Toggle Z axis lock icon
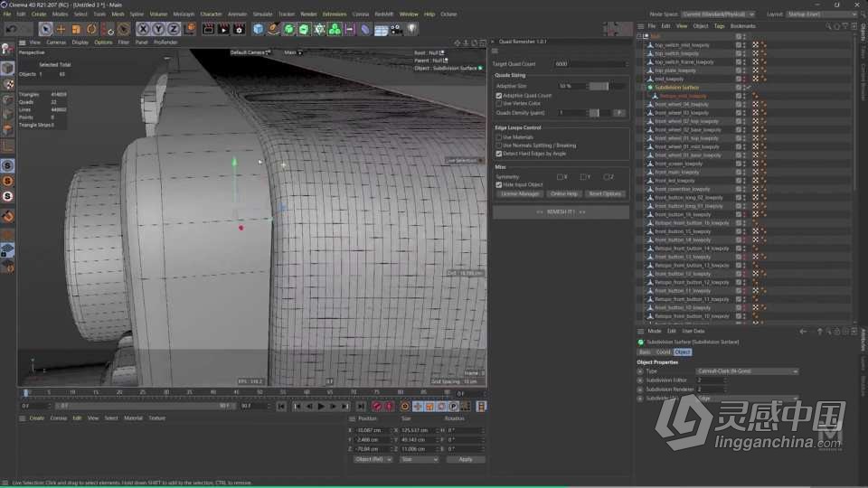This screenshot has width=868, height=488. coord(174,29)
